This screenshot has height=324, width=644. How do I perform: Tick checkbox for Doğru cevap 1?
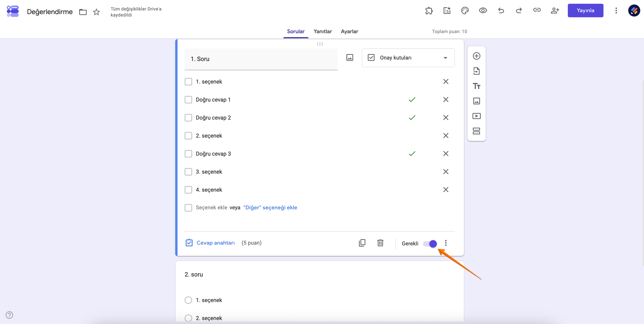coord(188,100)
